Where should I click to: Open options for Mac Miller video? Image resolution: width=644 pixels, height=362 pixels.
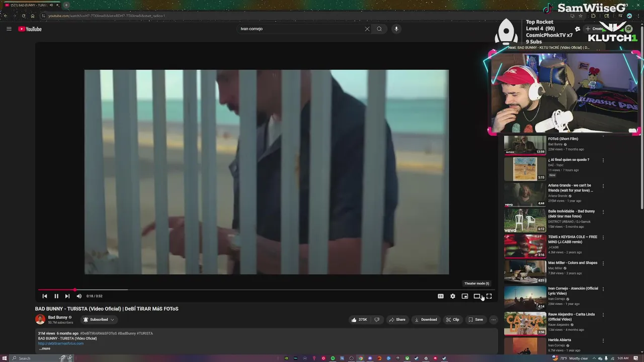[603, 263]
